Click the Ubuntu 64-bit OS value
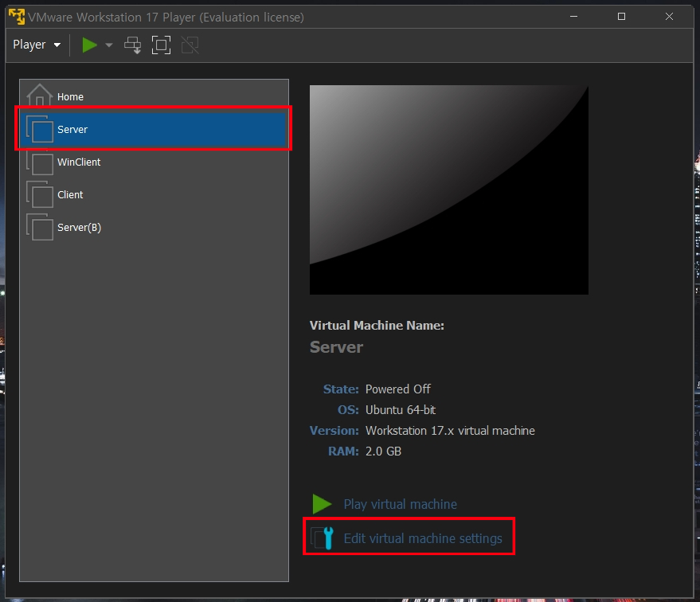This screenshot has width=700, height=602. 401,409
